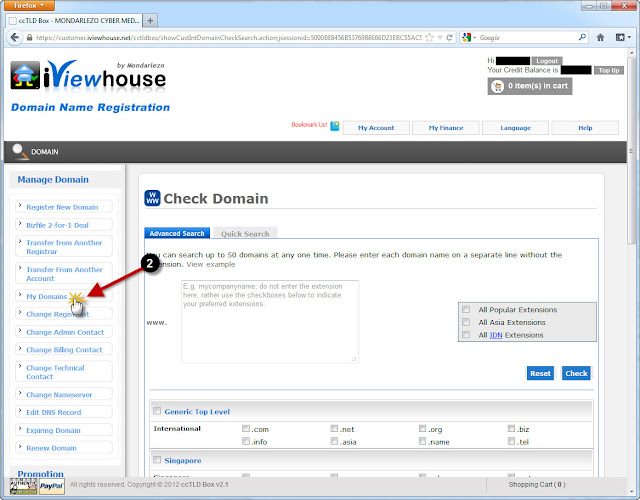Click the Google search input field
640x500 pixels.
tap(527, 38)
